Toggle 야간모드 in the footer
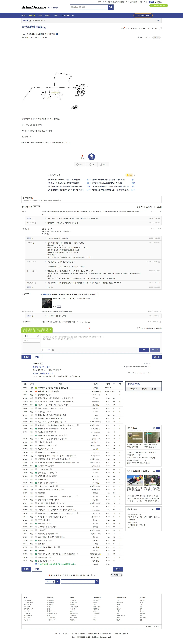This screenshot has height=644, width=183. (x=149, y=627)
